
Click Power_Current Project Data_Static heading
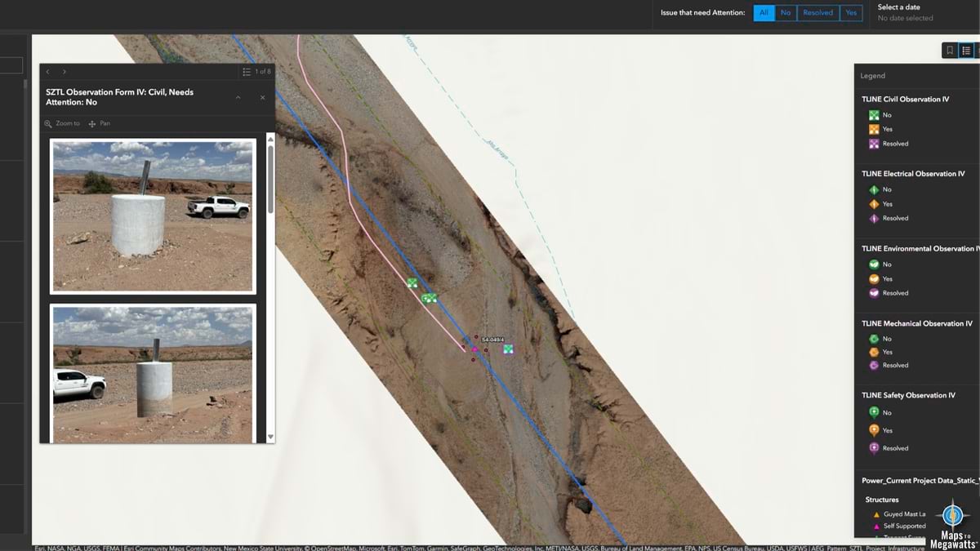[x=920, y=481]
